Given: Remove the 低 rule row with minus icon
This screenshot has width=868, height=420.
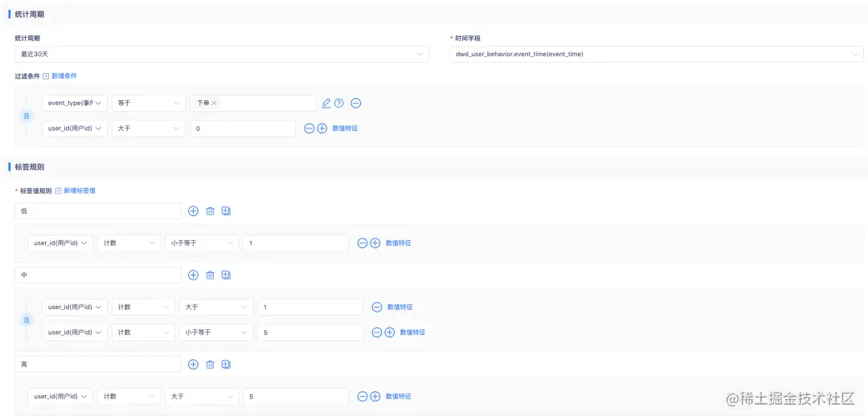Looking at the screenshot, I should click(362, 243).
